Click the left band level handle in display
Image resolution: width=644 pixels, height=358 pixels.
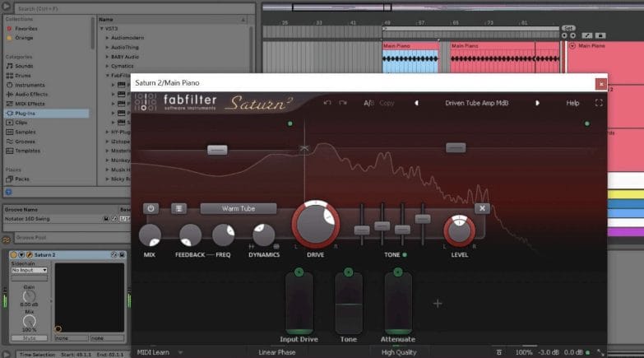point(217,150)
